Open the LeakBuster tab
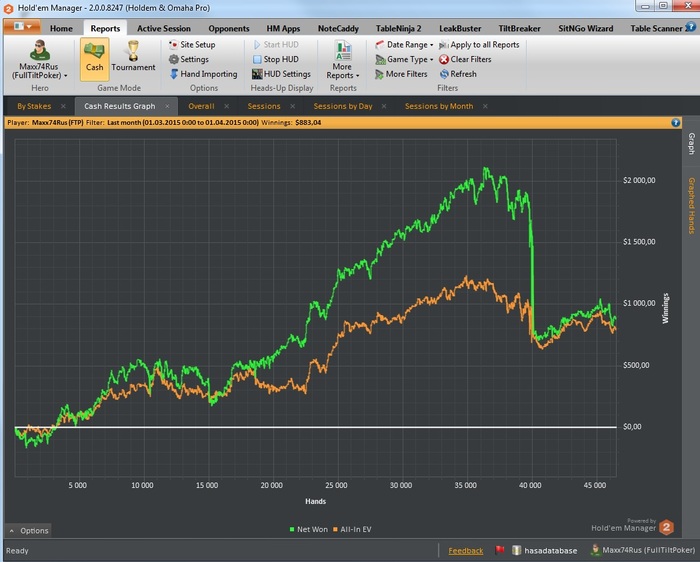700x562 pixels. click(460, 29)
